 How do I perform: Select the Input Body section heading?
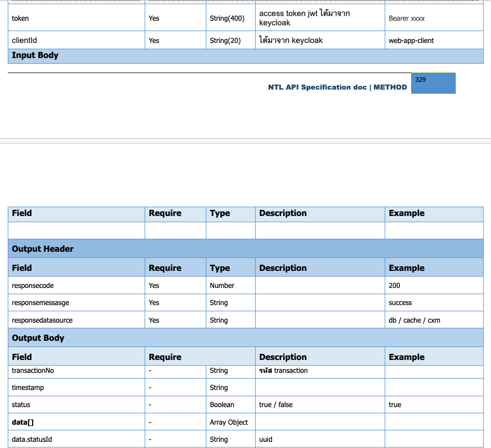[x=35, y=55]
